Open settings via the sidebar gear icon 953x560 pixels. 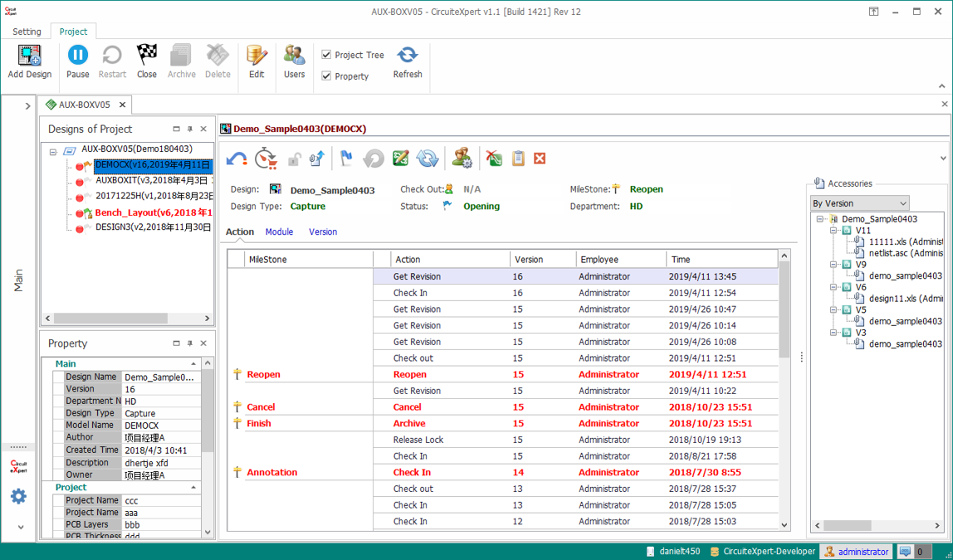19,496
